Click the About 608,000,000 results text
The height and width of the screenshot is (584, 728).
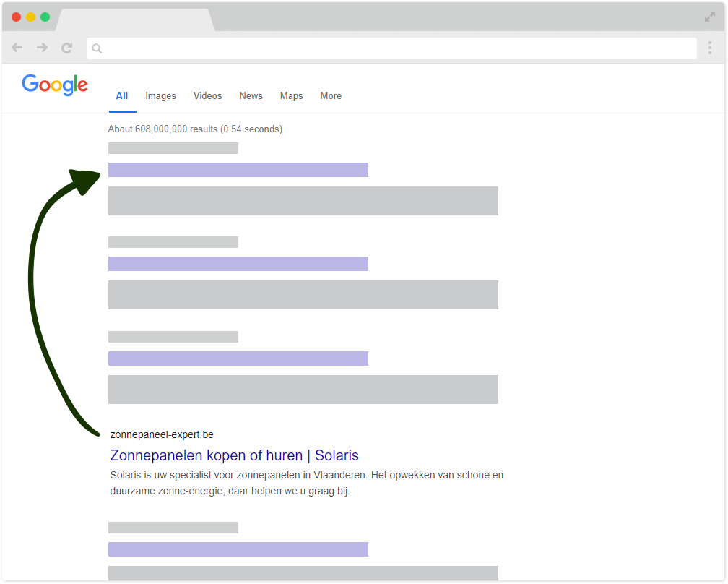pos(195,129)
